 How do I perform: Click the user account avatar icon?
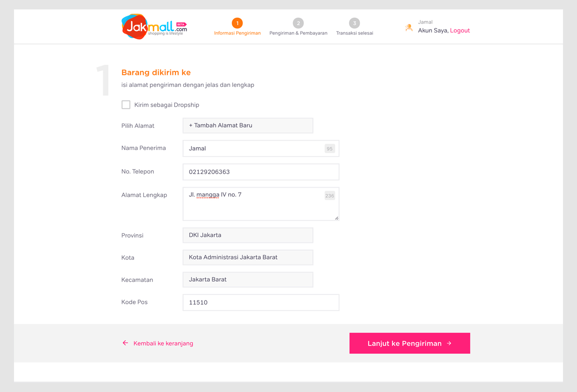409,28
